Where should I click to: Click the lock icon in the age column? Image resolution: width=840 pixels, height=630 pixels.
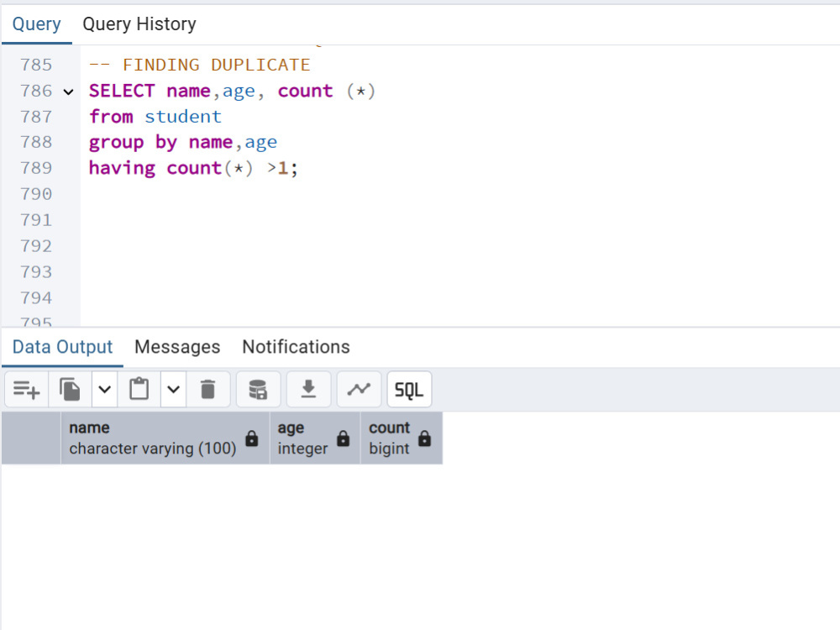[x=344, y=438]
